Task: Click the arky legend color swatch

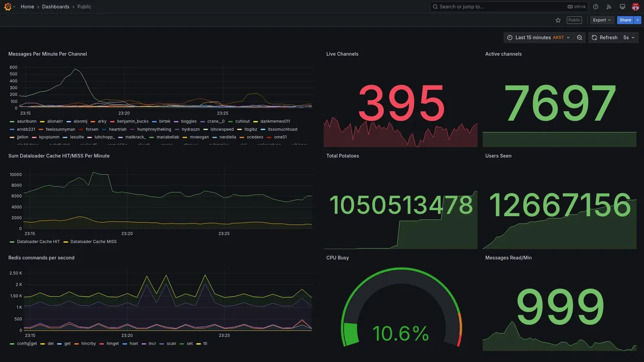Action: 93,122
